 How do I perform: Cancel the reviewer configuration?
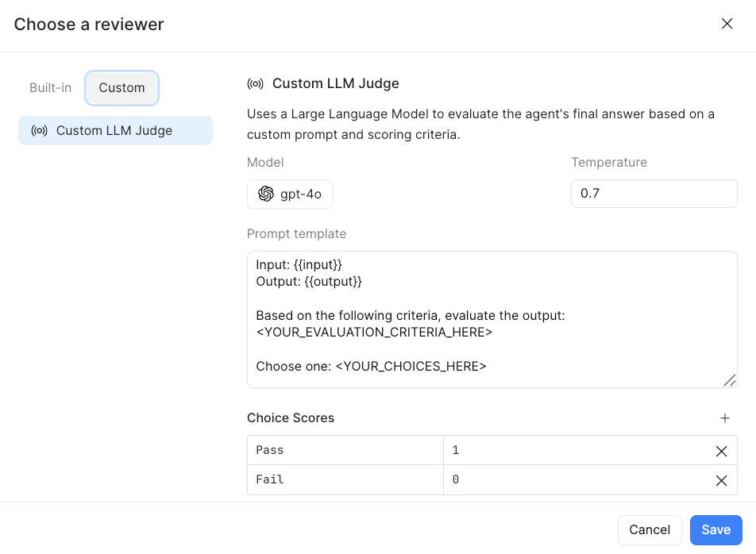pos(650,529)
